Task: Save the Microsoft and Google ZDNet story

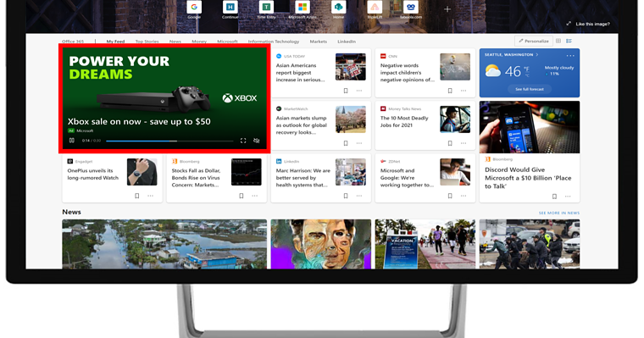Action: click(450, 196)
